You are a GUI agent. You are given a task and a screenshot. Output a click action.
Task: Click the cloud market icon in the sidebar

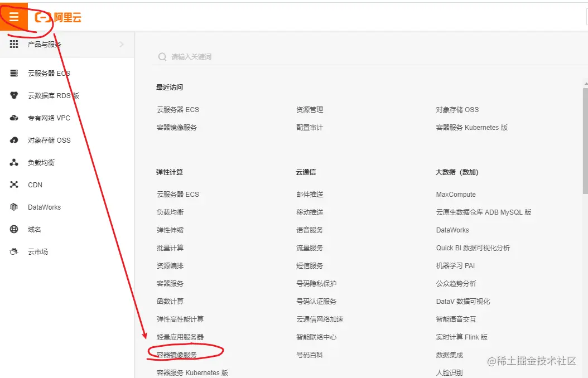14,251
